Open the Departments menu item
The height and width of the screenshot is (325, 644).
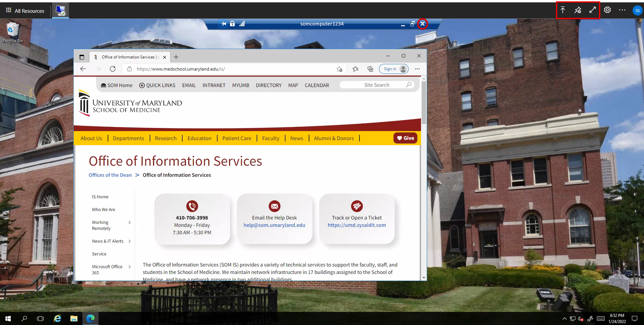tap(128, 138)
